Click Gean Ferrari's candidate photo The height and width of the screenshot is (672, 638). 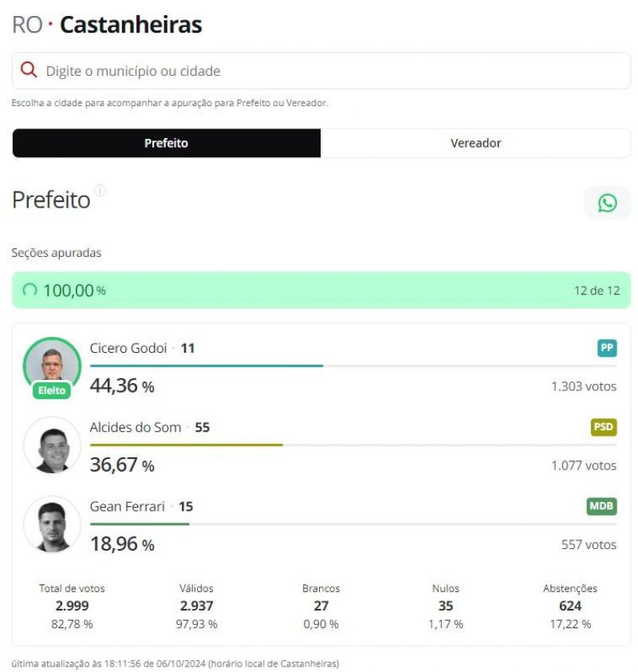pyautogui.click(x=53, y=524)
